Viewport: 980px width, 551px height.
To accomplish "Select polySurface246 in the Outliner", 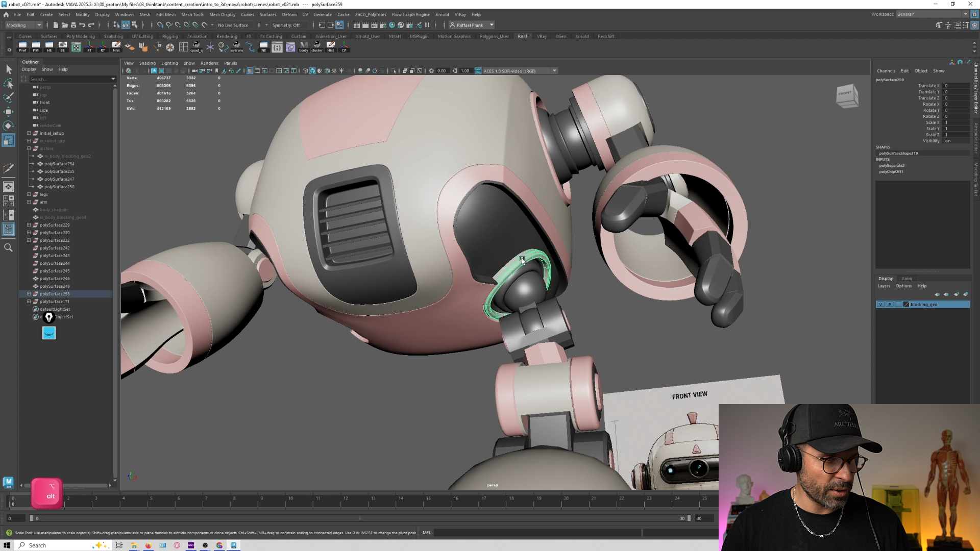I will (55, 279).
